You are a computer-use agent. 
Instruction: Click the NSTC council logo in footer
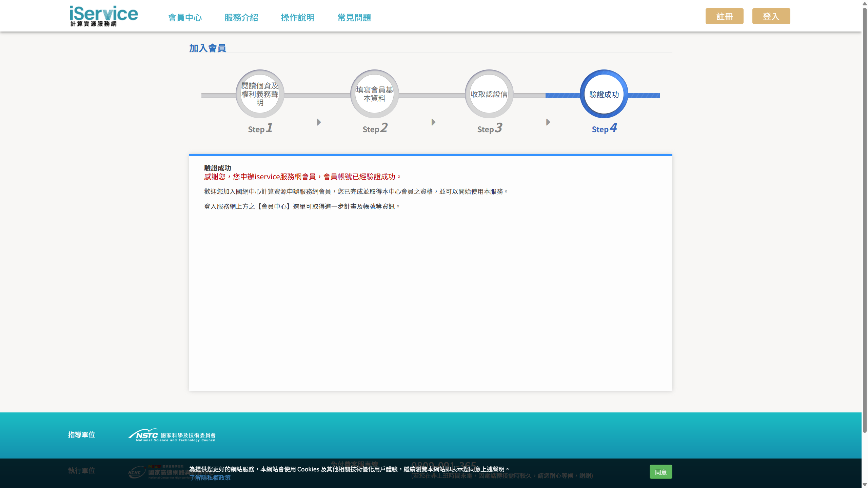(x=172, y=435)
